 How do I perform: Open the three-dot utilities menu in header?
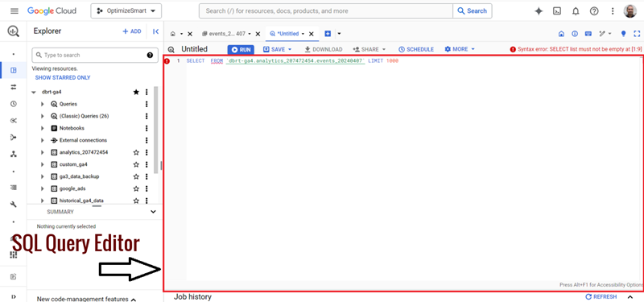(x=613, y=11)
